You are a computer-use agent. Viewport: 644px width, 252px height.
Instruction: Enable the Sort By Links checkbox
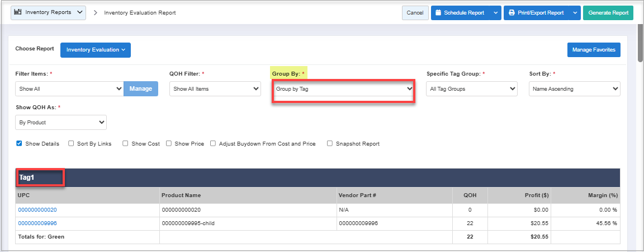coord(71,144)
